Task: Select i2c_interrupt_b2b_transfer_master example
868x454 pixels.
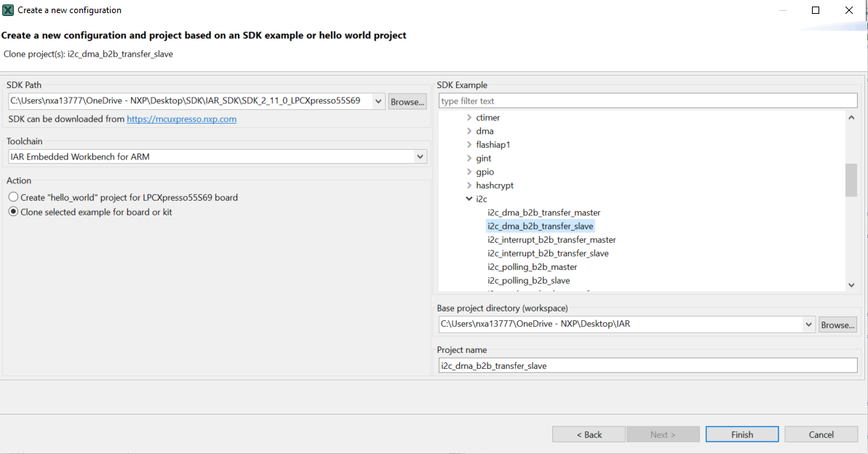Action: pos(552,240)
